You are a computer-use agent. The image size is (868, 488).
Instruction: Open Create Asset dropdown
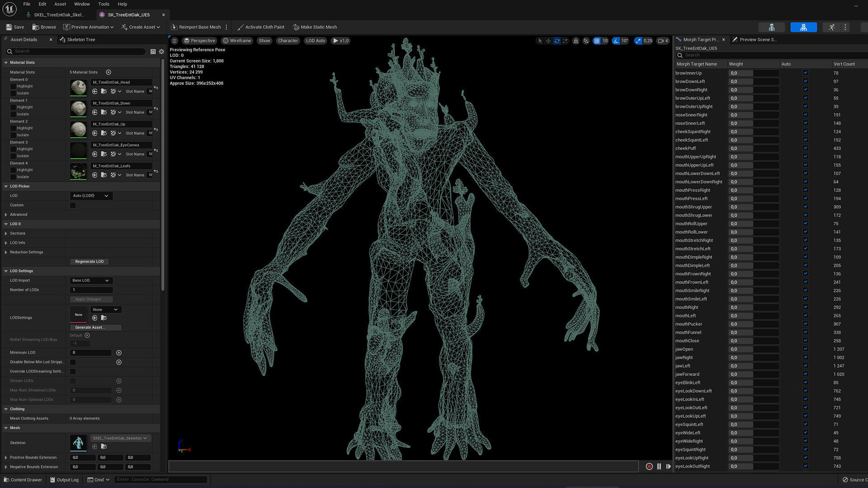141,27
